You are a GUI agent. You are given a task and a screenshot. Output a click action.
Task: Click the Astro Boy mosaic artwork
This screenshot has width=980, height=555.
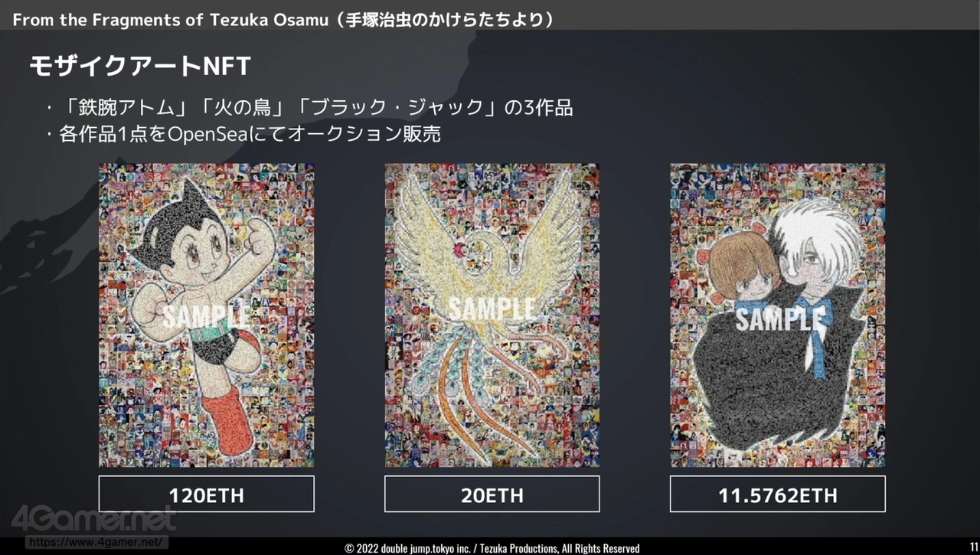click(x=207, y=315)
